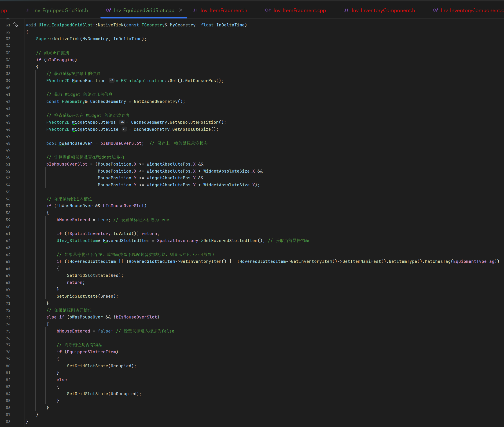Image resolution: width=504 pixels, height=427 pixels.
Task: Click header icon on Inv_EquippedGridSlot.h tab
Action: pos(28,10)
